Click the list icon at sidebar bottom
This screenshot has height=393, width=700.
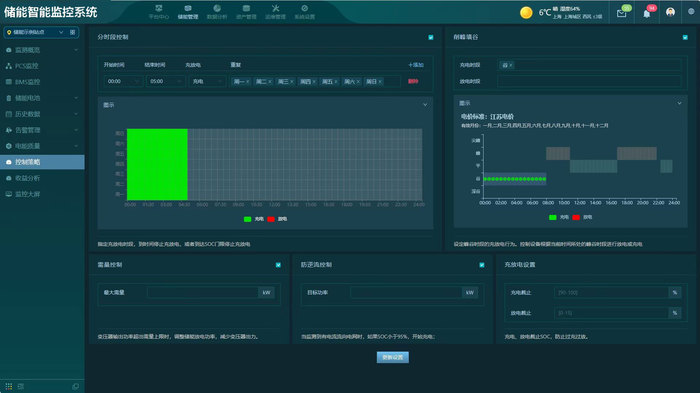tap(21, 386)
